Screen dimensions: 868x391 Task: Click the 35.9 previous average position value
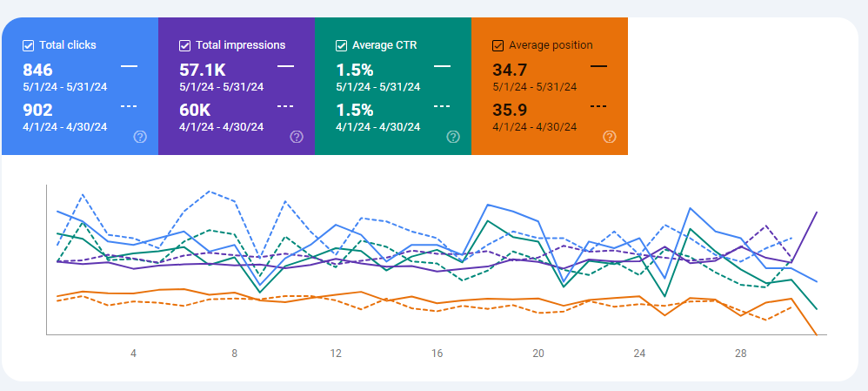coord(511,110)
